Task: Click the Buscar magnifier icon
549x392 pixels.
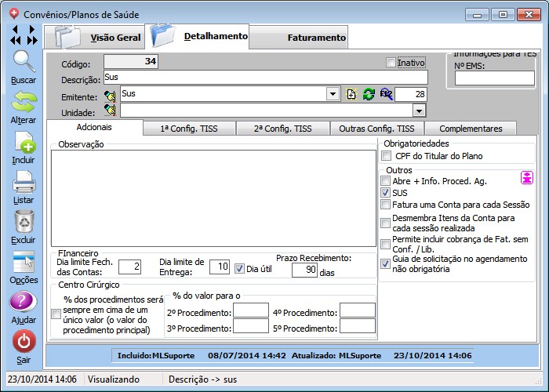Action: point(24,62)
